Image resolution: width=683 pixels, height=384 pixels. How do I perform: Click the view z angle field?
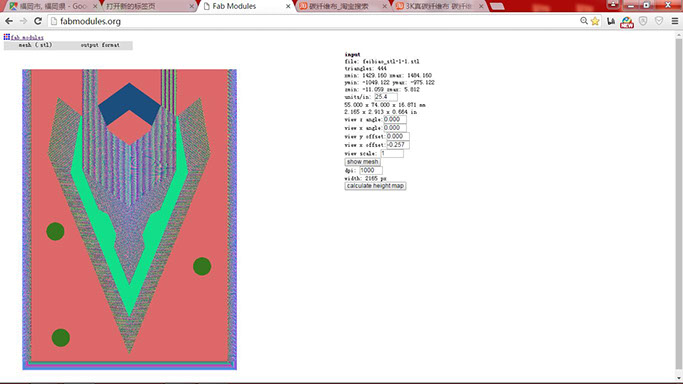pos(395,119)
